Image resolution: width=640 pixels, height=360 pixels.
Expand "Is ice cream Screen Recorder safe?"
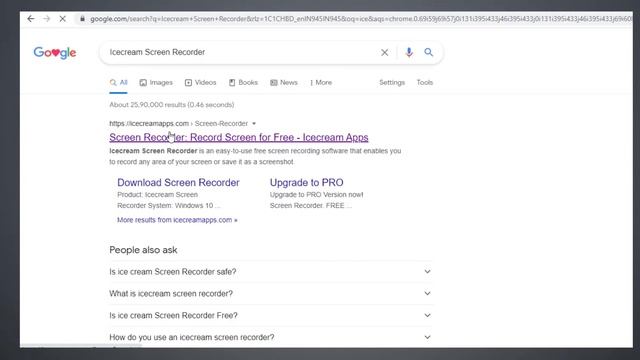point(270,272)
